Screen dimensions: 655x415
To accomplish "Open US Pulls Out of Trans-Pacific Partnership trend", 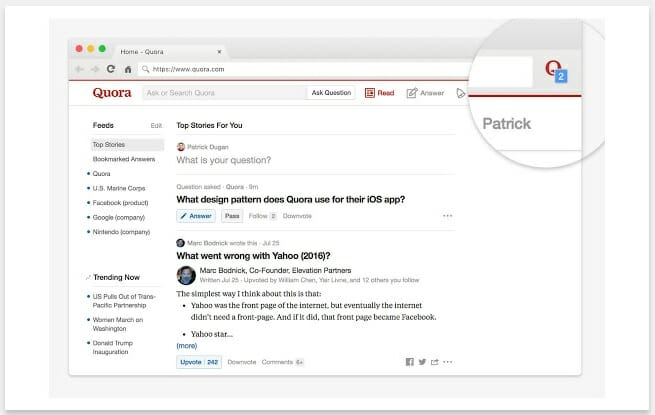I will click(x=124, y=301).
